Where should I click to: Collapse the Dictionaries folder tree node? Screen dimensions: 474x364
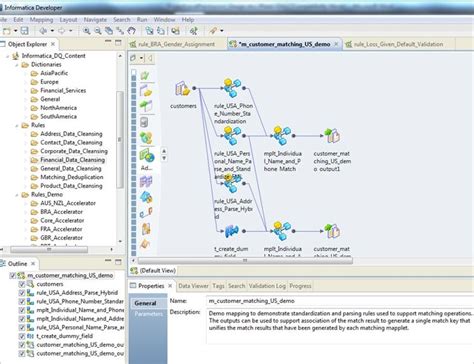point(17,65)
